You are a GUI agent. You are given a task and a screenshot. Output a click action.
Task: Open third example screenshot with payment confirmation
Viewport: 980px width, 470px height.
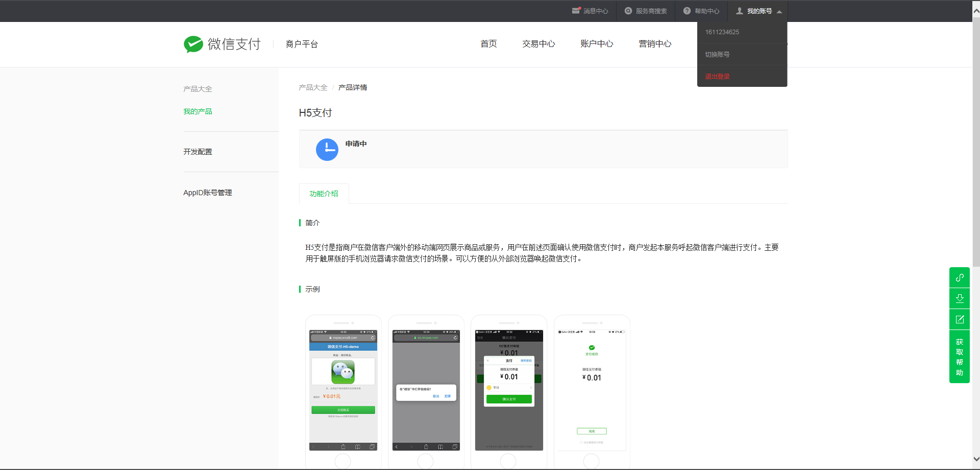pos(508,391)
